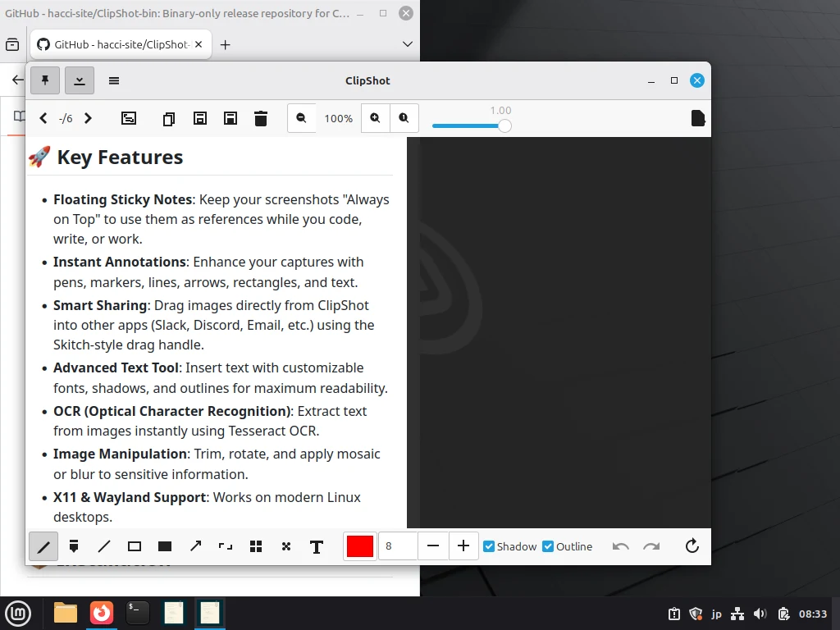The height and width of the screenshot is (630, 840).
Task: Click the Key Features heading
Action: [120, 157]
